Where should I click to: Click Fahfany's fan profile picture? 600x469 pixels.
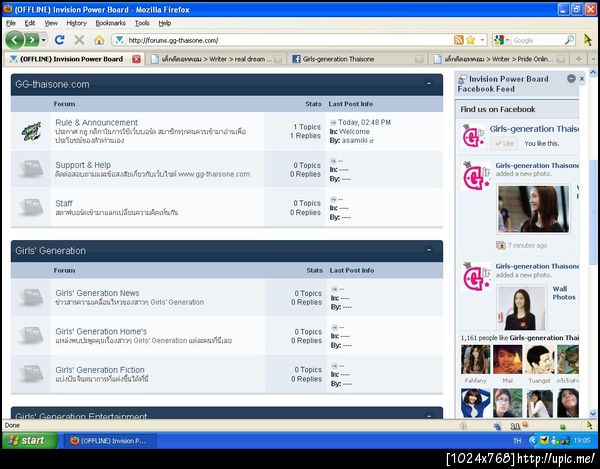pyautogui.click(x=475, y=360)
